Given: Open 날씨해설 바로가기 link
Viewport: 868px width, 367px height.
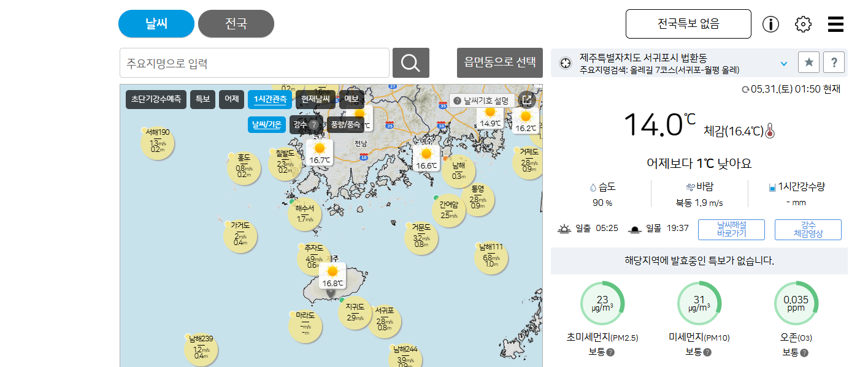Looking at the screenshot, I should tap(731, 230).
